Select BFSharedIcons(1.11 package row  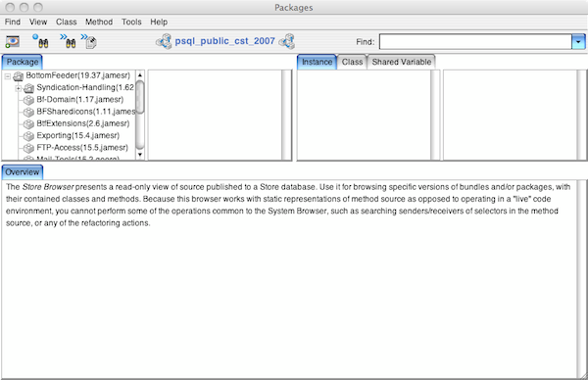(85, 112)
